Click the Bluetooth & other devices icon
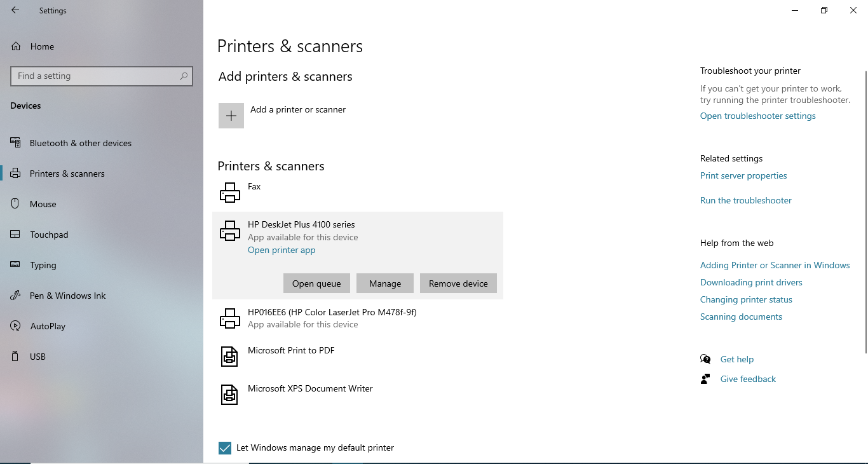Screen dimensions: 868x464 coord(16,143)
